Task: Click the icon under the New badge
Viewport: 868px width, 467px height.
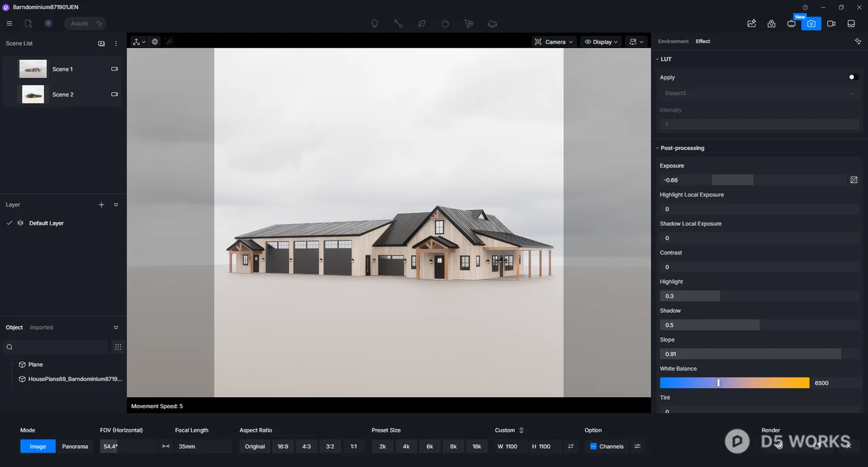Action: click(791, 24)
